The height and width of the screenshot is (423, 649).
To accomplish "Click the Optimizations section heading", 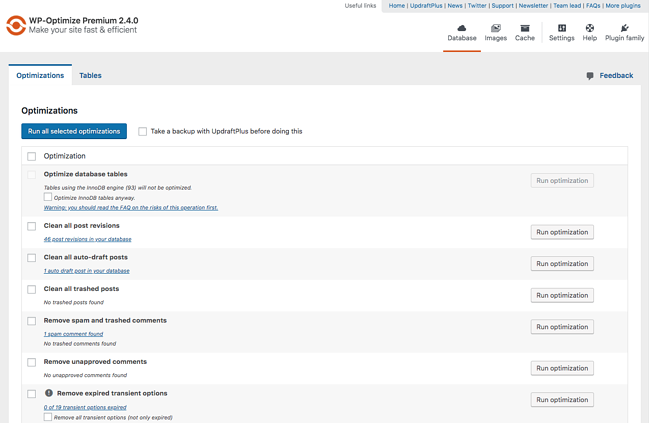I will (49, 111).
